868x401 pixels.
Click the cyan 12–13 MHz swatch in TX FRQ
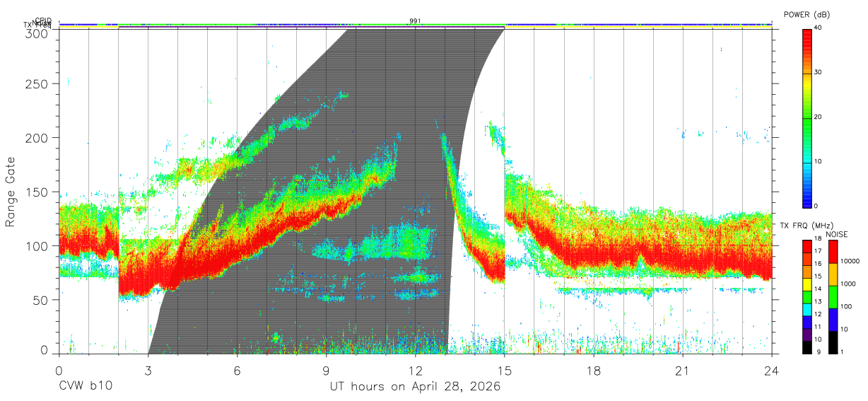807,309
